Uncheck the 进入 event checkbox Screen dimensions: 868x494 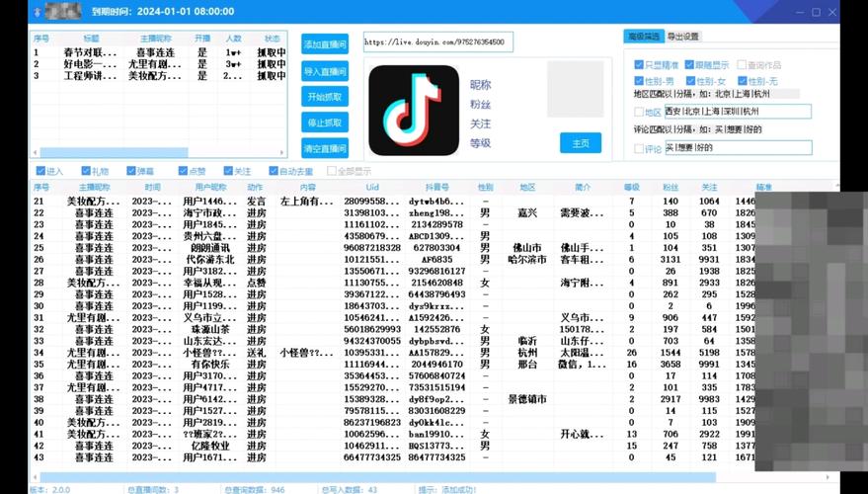click(40, 171)
